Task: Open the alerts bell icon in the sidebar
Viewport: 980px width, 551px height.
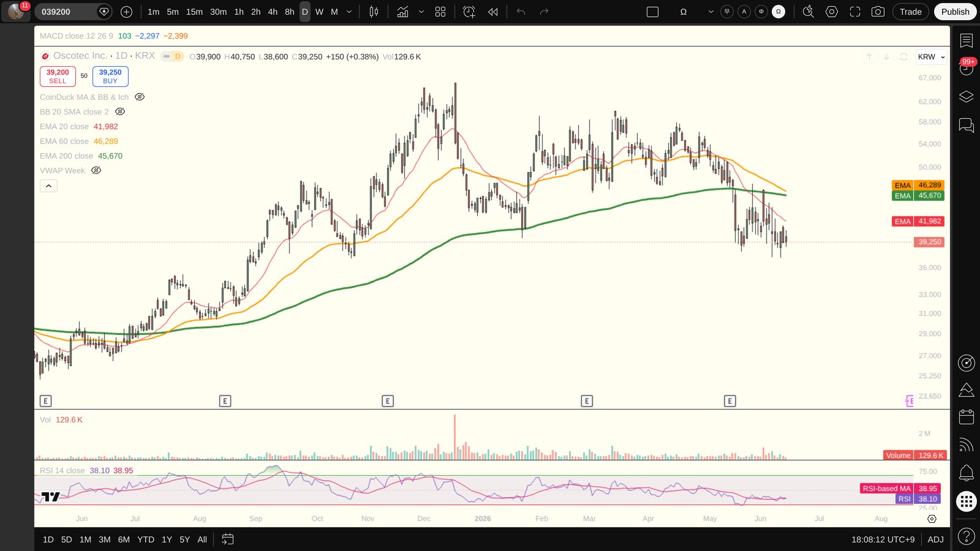Action: tap(967, 473)
